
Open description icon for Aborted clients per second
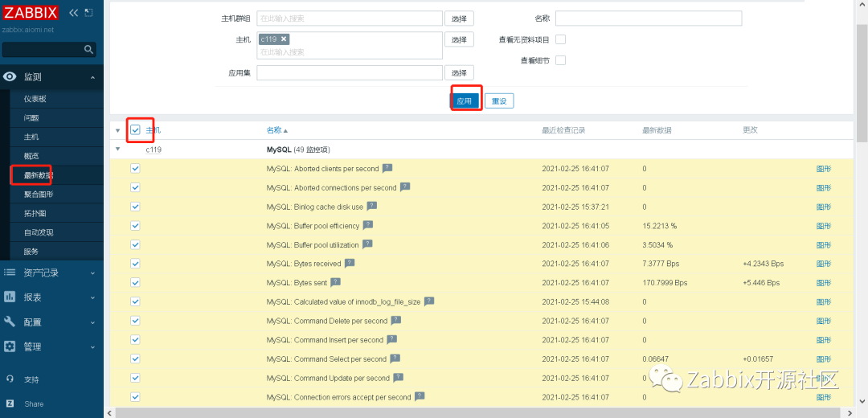tap(387, 168)
